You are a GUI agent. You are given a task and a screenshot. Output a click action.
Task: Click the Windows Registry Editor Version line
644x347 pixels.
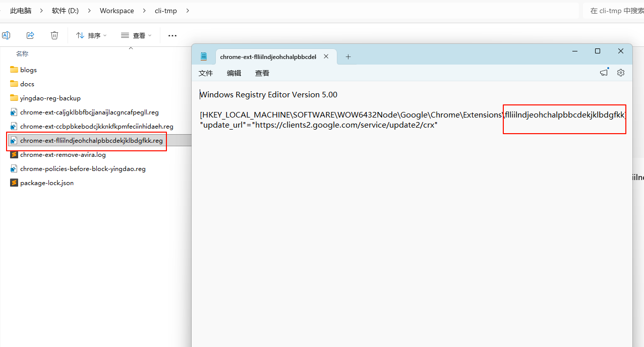[269, 94]
